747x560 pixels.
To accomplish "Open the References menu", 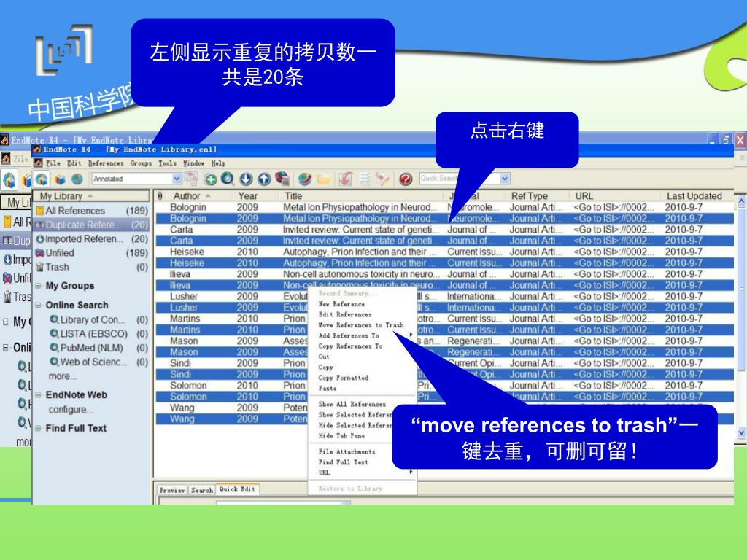I will click(106, 163).
